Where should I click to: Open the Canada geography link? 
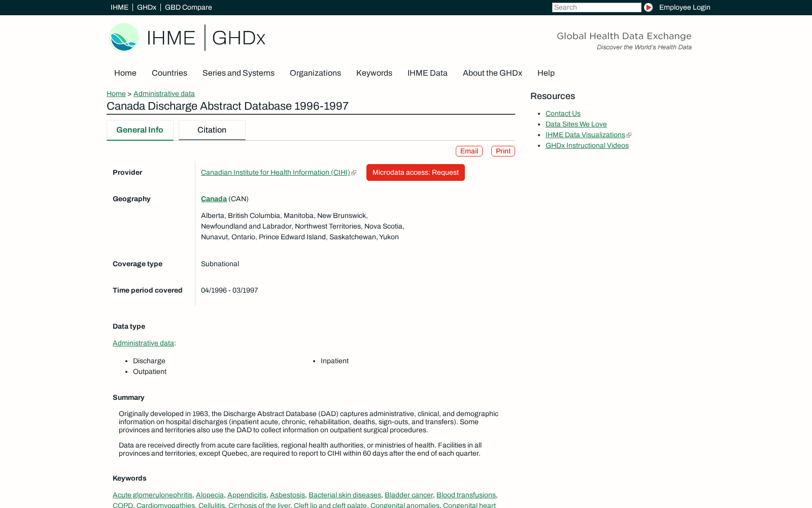[214, 199]
